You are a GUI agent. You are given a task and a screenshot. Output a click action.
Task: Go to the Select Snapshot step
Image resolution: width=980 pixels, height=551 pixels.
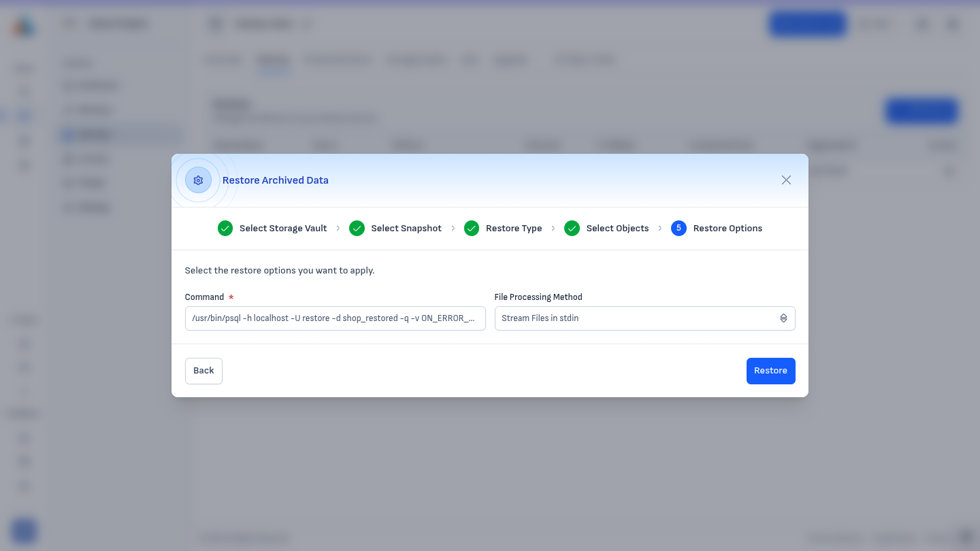[406, 229]
